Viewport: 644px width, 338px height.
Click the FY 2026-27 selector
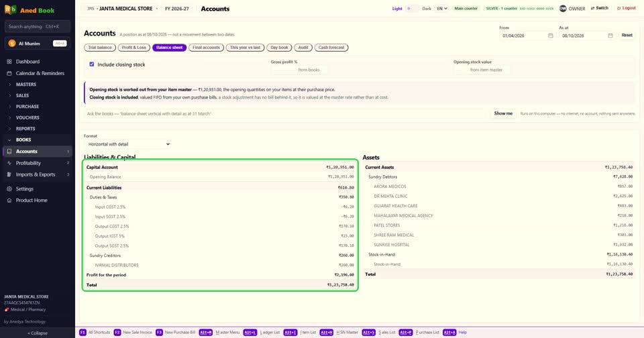click(x=177, y=9)
